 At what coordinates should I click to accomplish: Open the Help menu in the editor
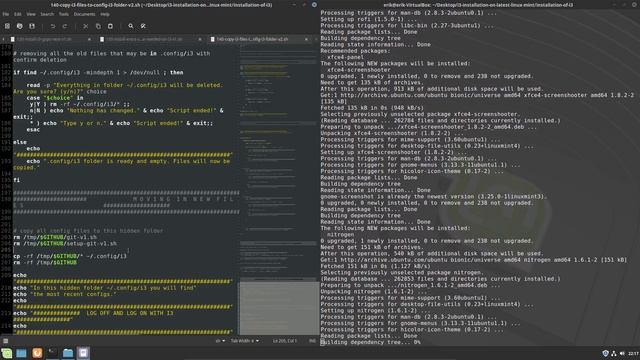(x=105, y=14)
